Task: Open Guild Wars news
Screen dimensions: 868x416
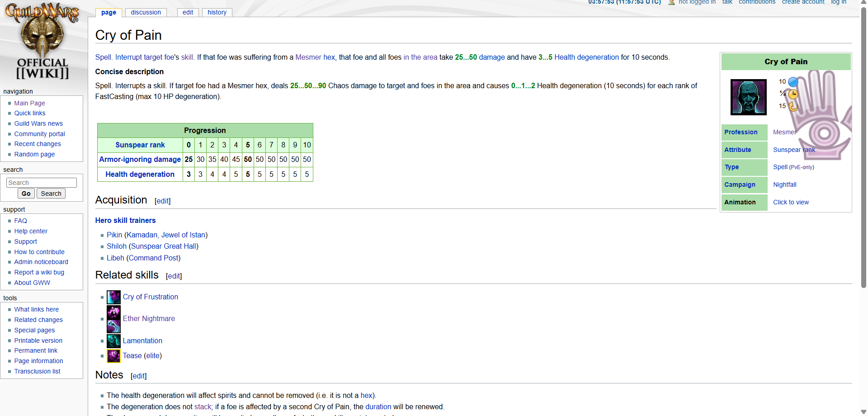Action: click(38, 123)
